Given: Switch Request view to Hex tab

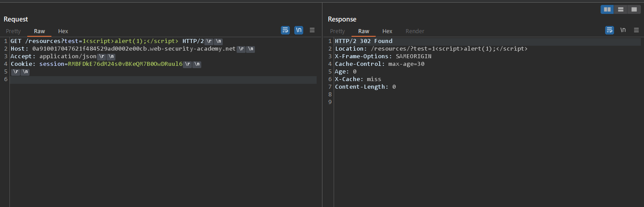Looking at the screenshot, I should (63, 31).
